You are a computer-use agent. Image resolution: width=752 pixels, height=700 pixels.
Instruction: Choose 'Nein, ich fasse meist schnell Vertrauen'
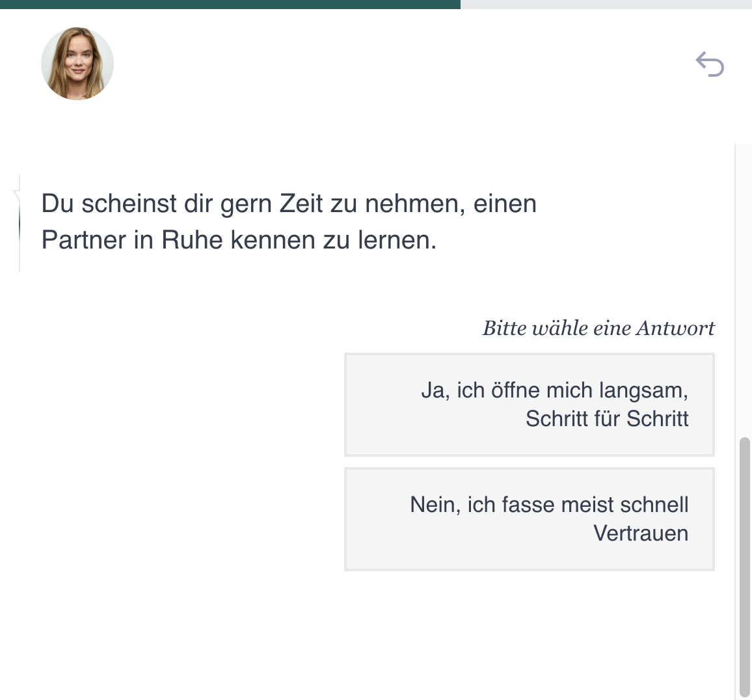(529, 518)
